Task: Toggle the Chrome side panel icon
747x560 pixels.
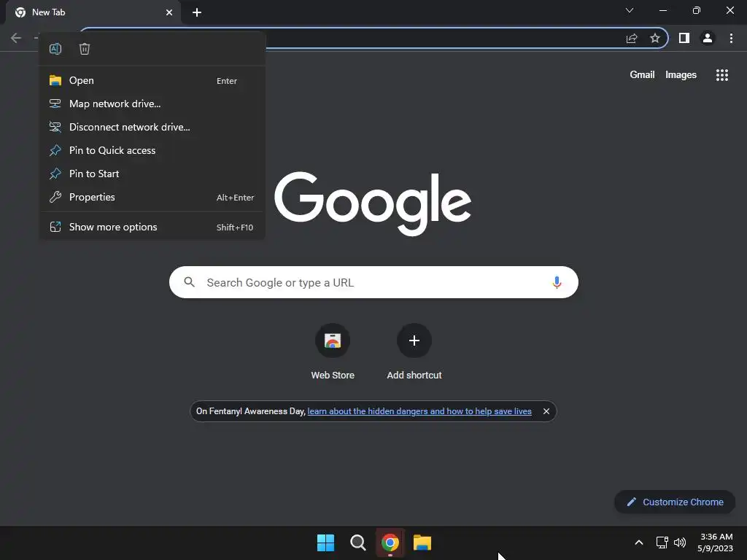Action: coord(684,38)
